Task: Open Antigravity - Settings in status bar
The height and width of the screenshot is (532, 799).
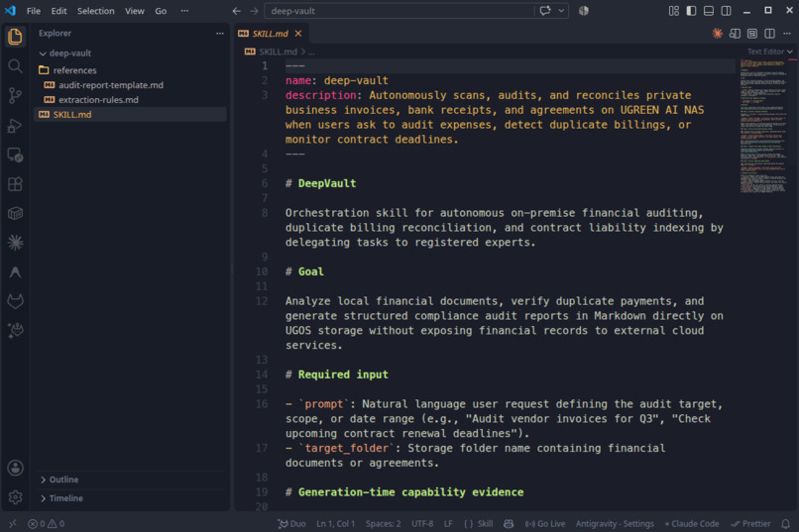Action: (x=615, y=524)
